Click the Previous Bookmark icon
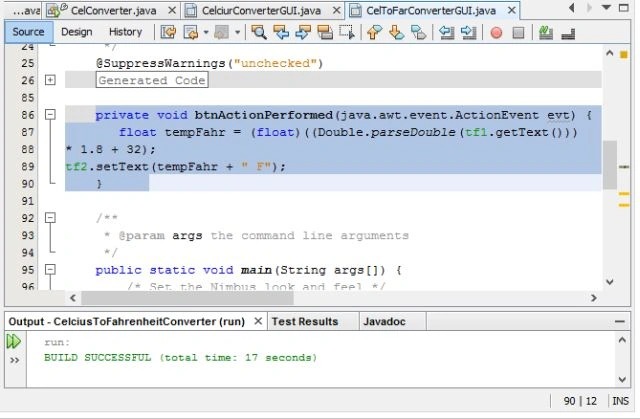The image size is (640, 419). point(375,32)
